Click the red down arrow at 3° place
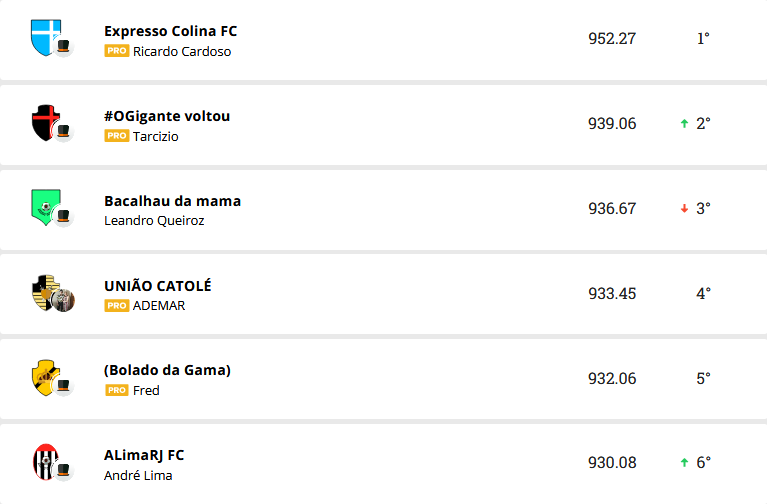The width and height of the screenshot is (767, 504). (x=684, y=209)
